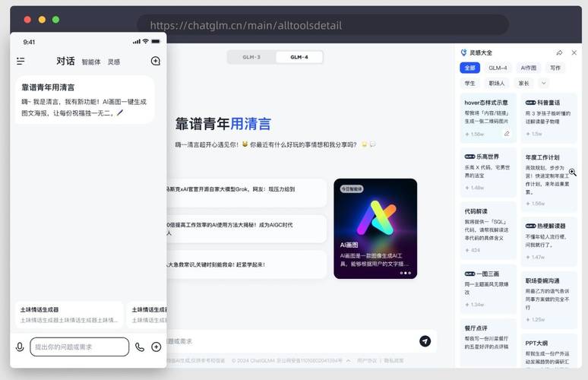Start a new chat via the plus-bubble icon
588x380 pixels.
pos(155,61)
